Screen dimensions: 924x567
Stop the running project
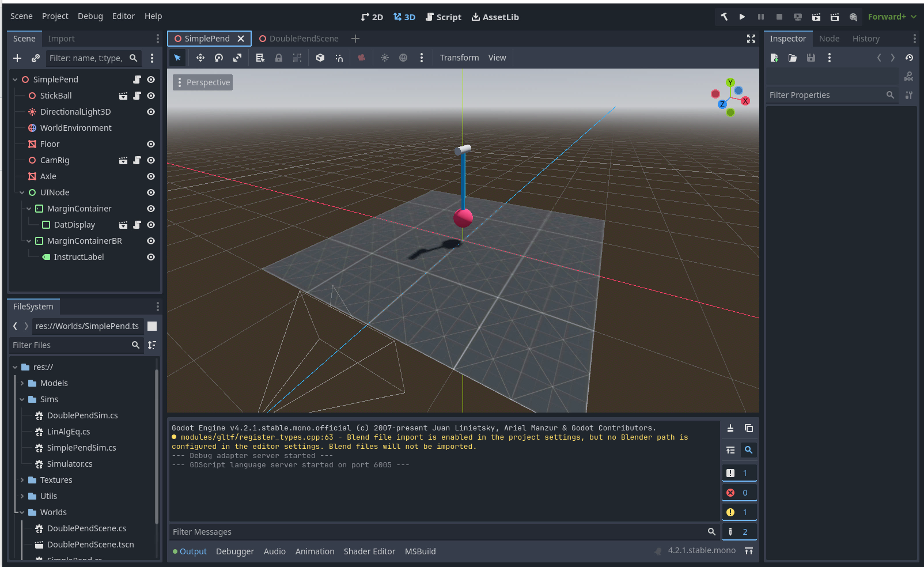click(x=779, y=17)
